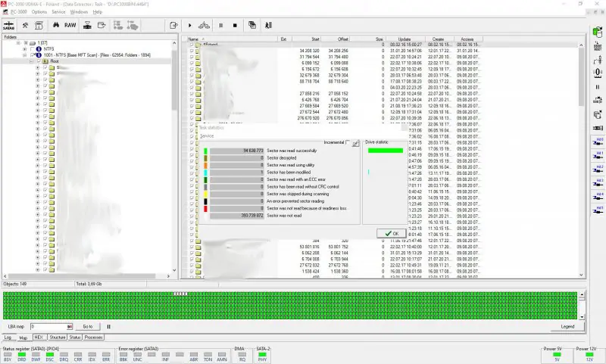Toggle the Incremental checkbox in Task statistics
This screenshot has height=364, width=606.
click(x=348, y=142)
